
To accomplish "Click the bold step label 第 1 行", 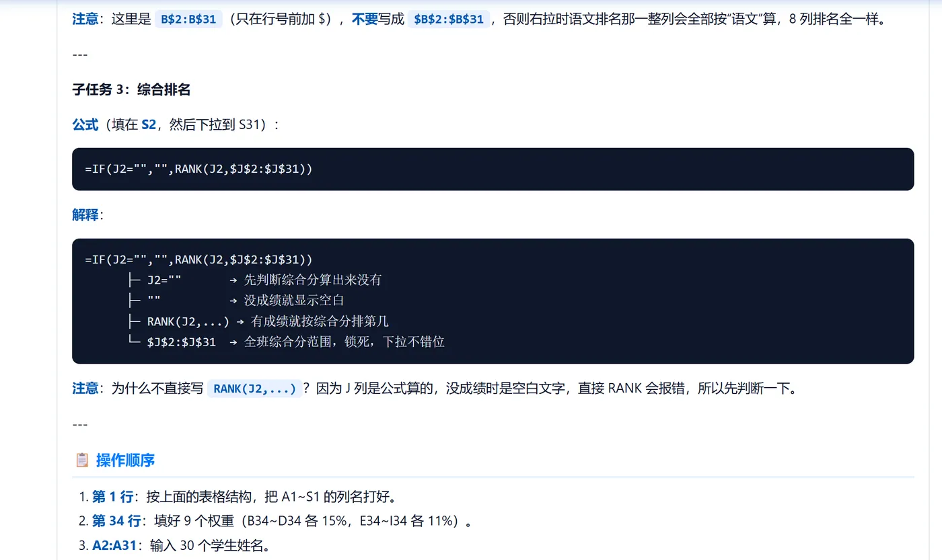I will [x=112, y=497].
